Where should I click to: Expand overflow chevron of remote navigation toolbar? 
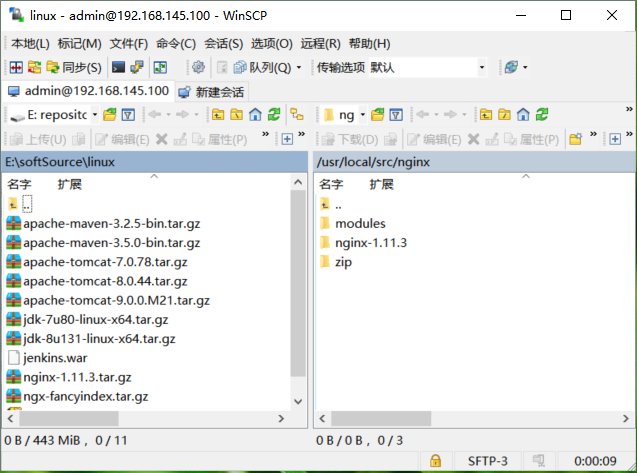(x=629, y=109)
